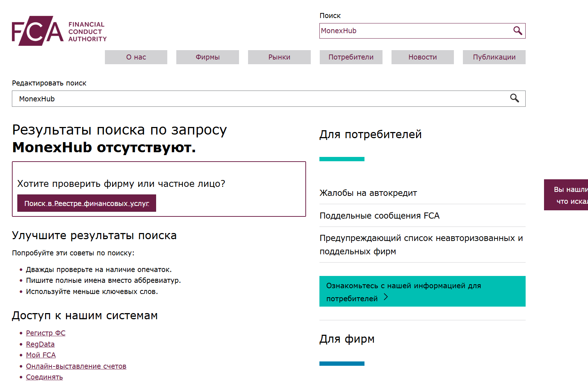The image size is (588, 382).
Task: Open the Мой FCA link
Action: pos(41,355)
